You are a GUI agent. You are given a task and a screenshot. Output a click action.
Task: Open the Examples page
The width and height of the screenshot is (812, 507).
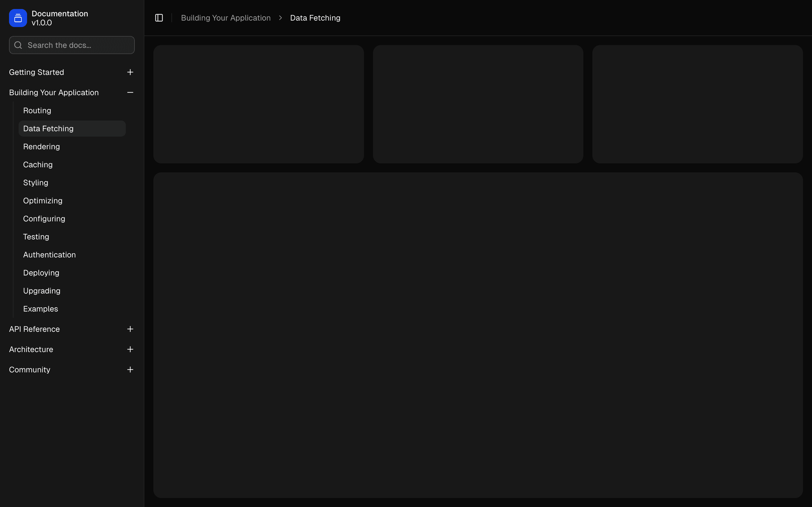pyautogui.click(x=41, y=309)
